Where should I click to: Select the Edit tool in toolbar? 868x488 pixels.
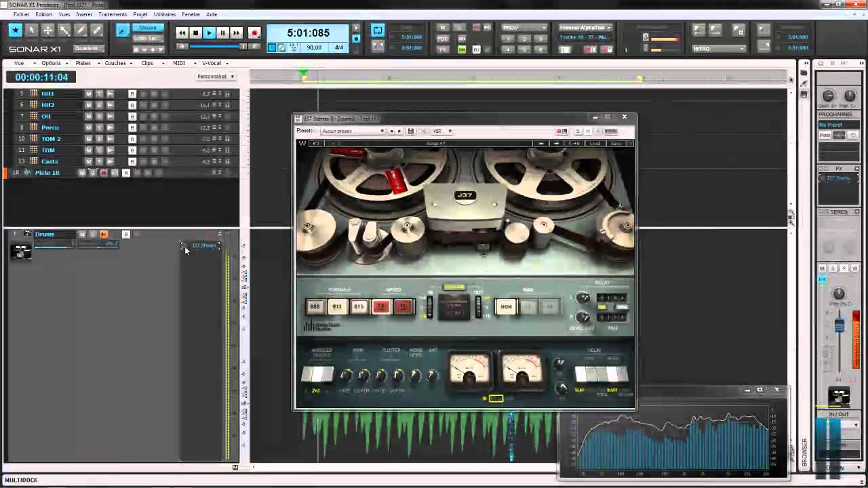tap(64, 30)
